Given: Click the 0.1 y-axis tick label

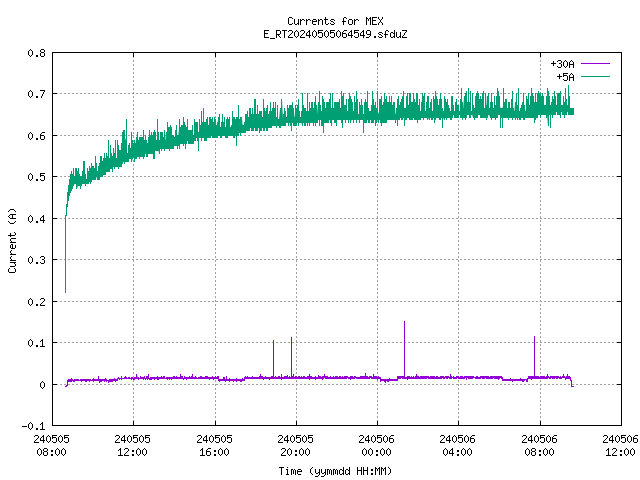Looking at the screenshot, I should coord(36,343).
